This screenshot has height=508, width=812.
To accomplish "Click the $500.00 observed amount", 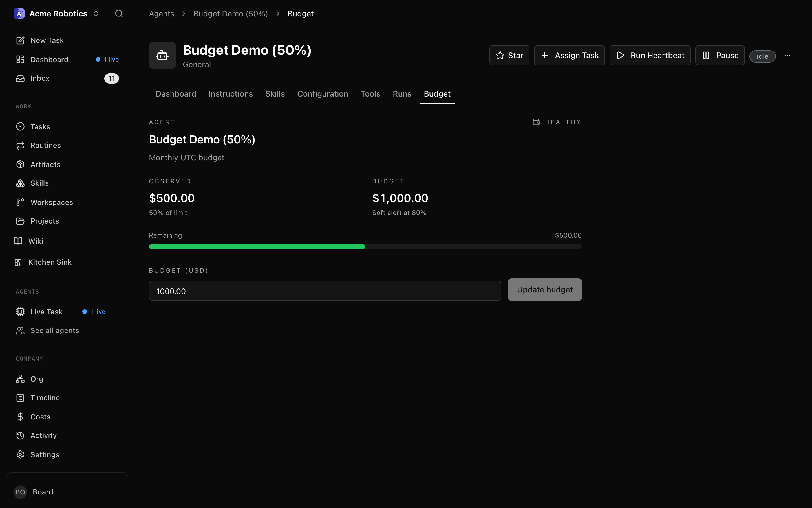I will point(172,198).
